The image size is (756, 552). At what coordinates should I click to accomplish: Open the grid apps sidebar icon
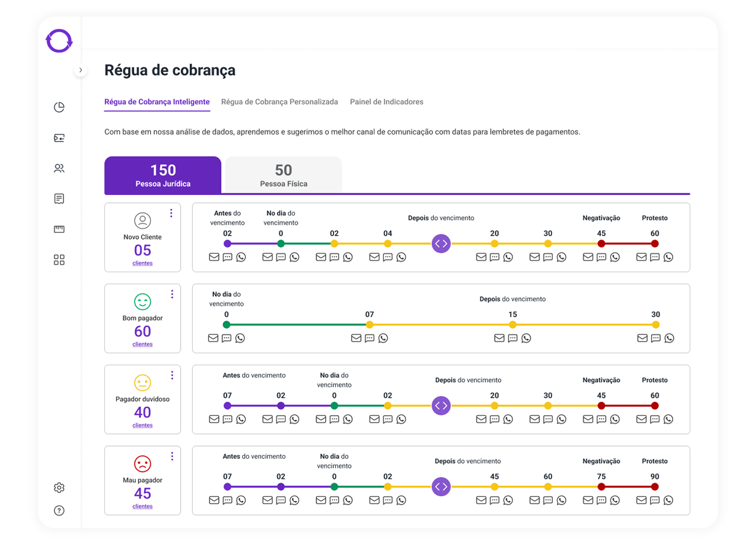[x=59, y=260]
